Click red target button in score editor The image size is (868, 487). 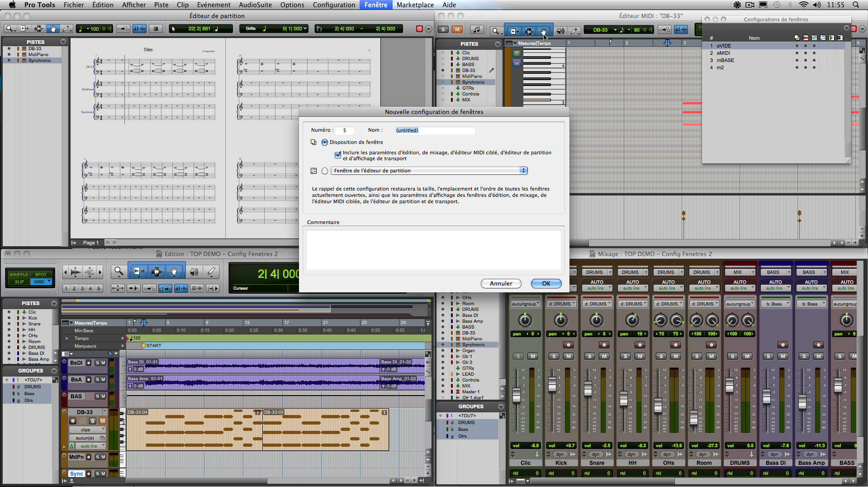click(419, 29)
